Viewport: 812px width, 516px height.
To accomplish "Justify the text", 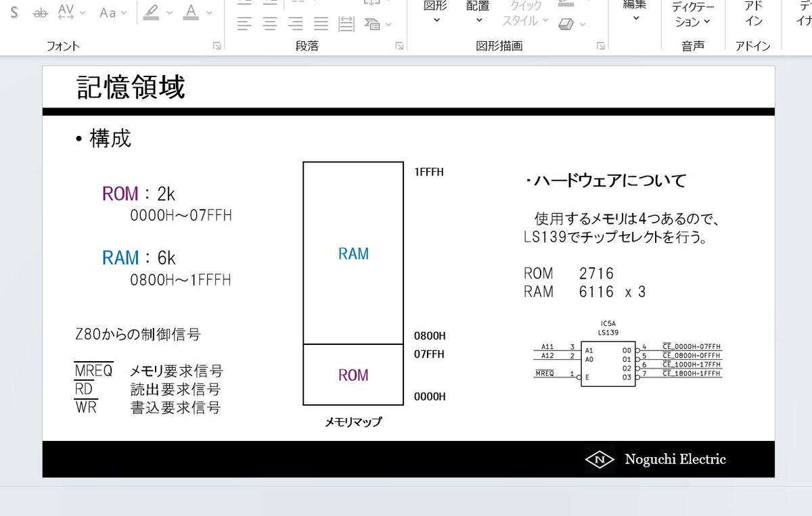I will (321, 24).
